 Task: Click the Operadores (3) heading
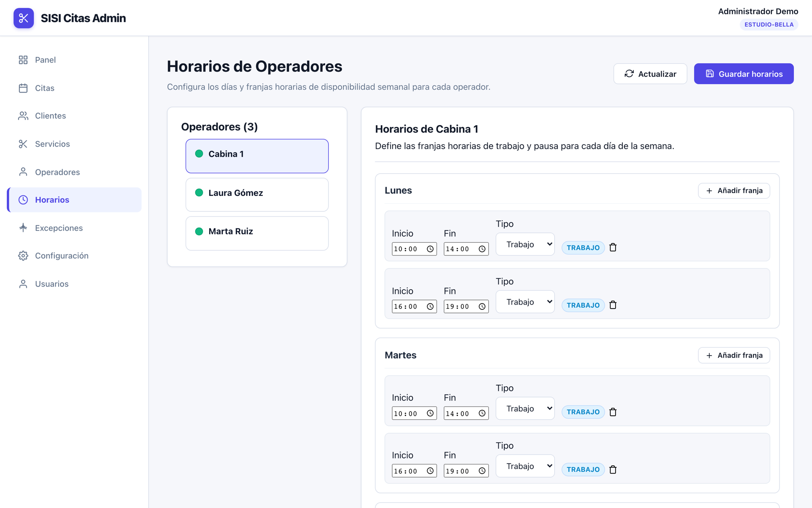click(219, 127)
